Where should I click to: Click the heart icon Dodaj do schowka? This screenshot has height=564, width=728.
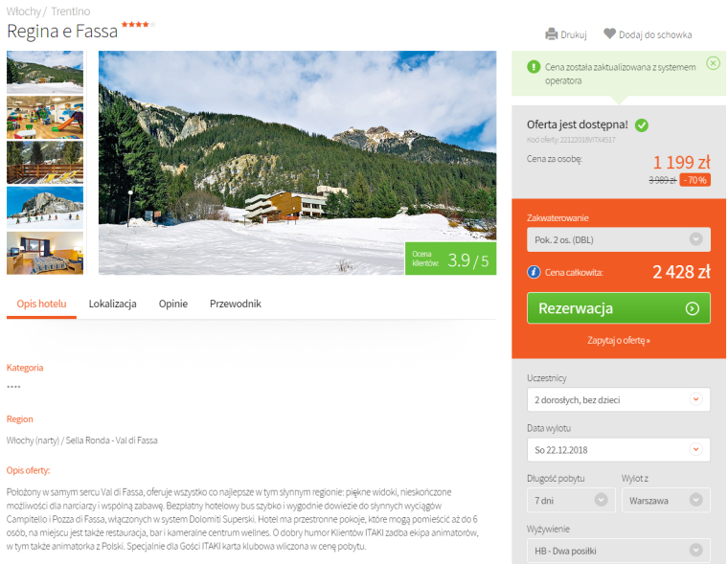coord(609,34)
